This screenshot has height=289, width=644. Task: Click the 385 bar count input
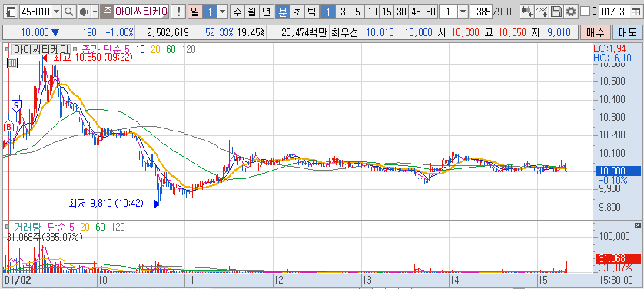(x=481, y=12)
